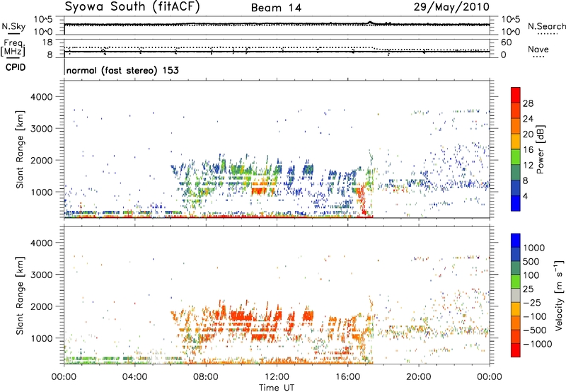Screen dimensions: 566x392
Task: Click the '20:00' time axis label
Action: 419,377
